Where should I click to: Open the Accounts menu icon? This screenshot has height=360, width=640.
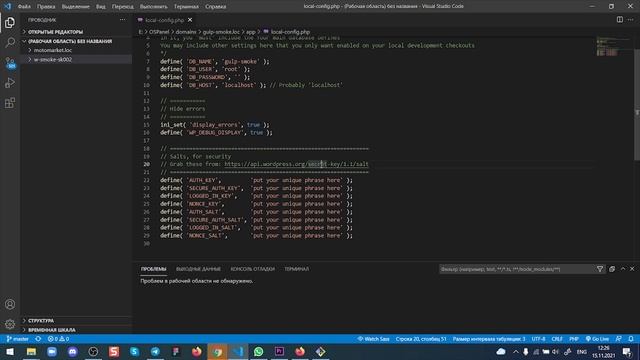(x=10, y=304)
